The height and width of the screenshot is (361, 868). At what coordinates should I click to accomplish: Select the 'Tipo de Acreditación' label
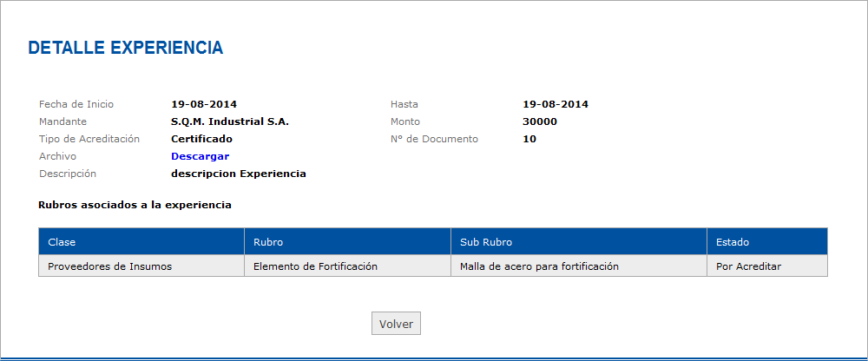click(89, 139)
